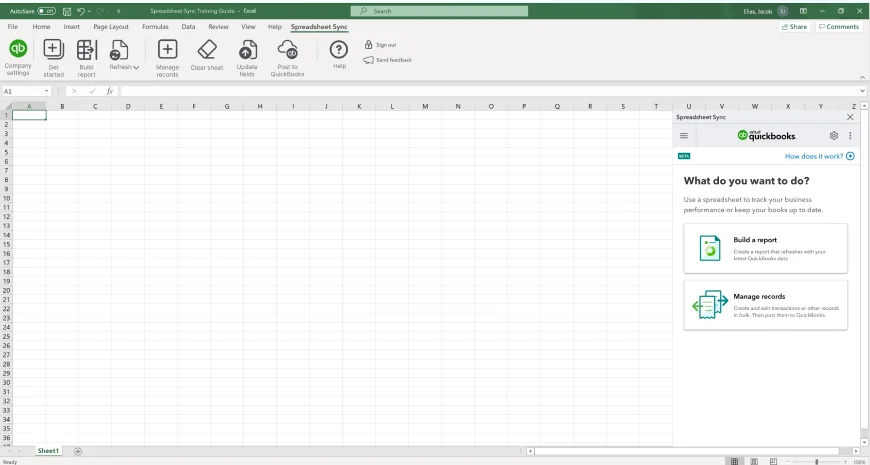The width and height of the screenshot is (870, 465).
Task: Open the Undo history dropdown
Action: click(x=89, y=11)
